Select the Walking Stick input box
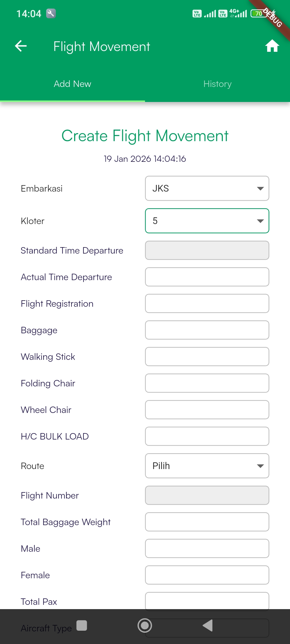This screenshot has height=644, width=290. (x=207, y=357)
